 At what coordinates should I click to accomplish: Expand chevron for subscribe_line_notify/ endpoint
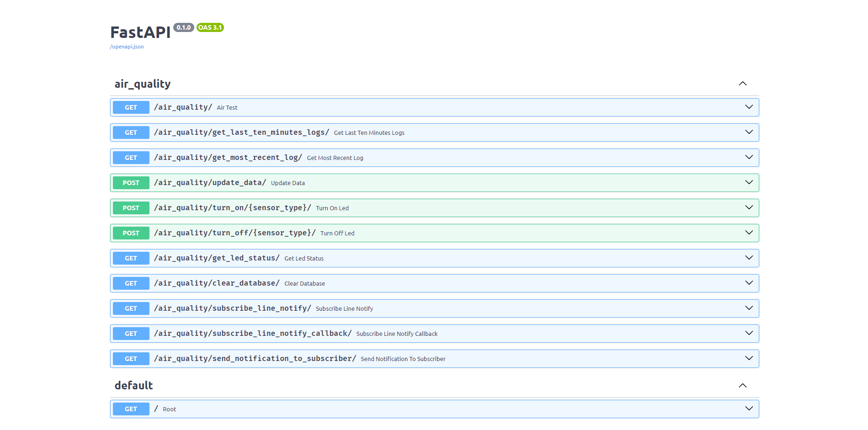(x=749, y=308)
